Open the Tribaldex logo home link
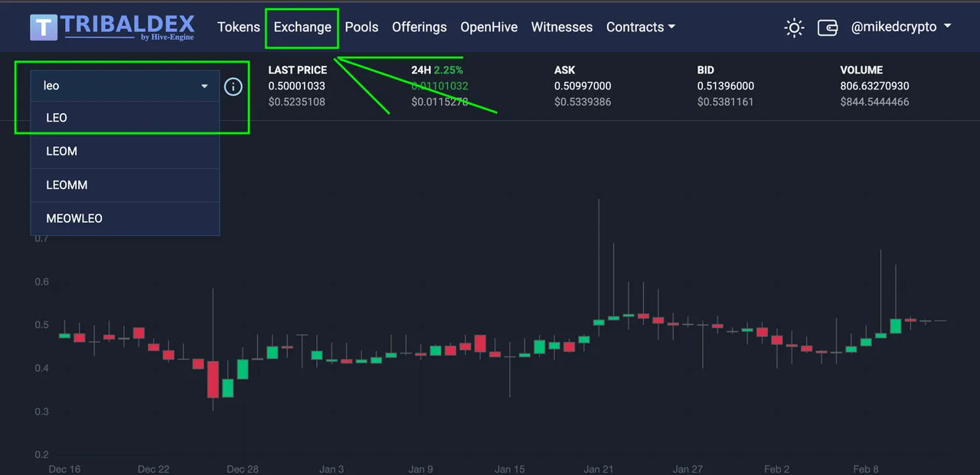980x475 pixels. 113,27
